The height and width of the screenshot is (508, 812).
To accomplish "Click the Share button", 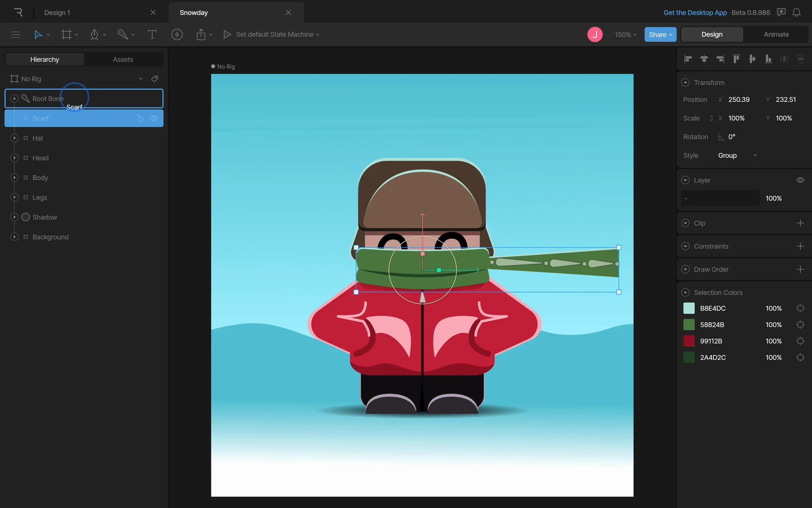I will pyautogui.click(x=660, y=35).
